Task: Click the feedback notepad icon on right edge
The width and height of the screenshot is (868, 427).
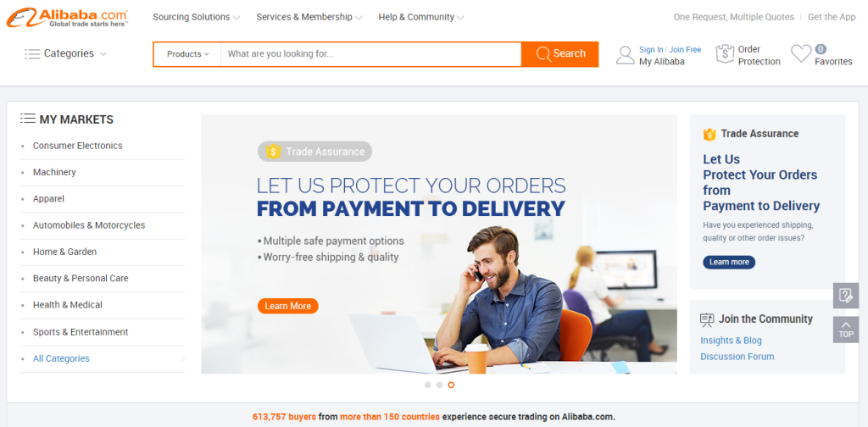Action: pos(845,296)
